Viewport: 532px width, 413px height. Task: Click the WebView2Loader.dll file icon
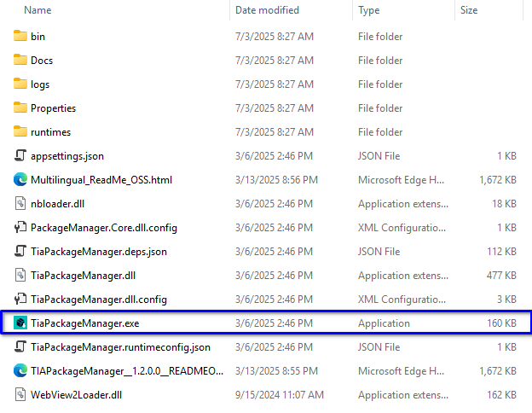click(x=20, y=395)
